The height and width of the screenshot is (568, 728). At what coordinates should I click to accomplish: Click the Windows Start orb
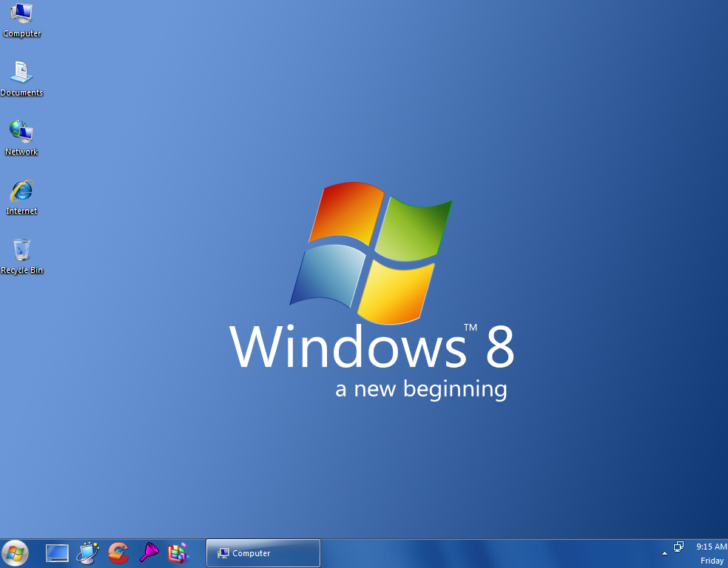point(16,553)
